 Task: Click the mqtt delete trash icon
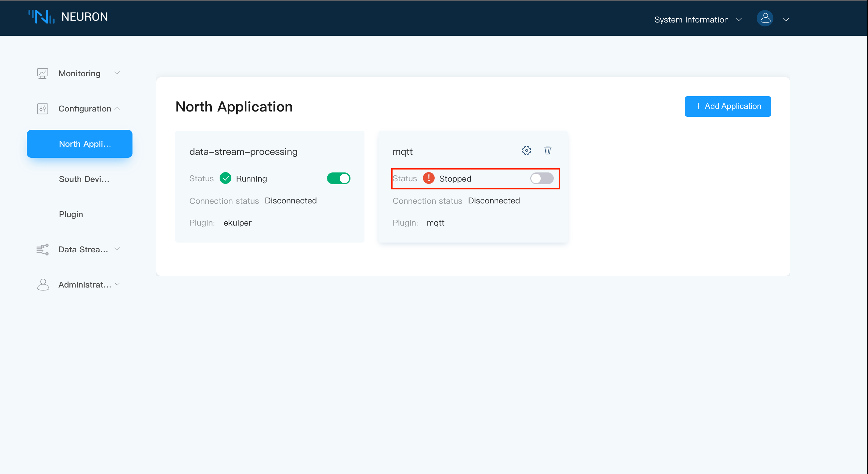tap(548, 151)
